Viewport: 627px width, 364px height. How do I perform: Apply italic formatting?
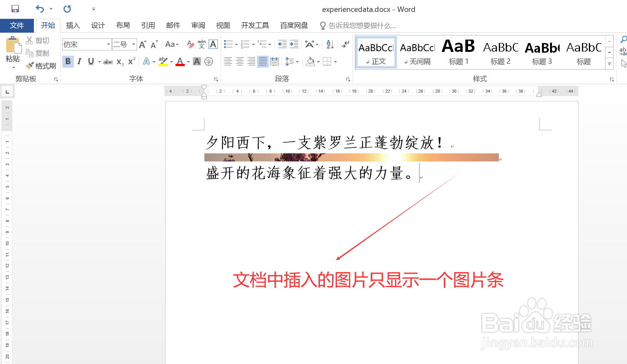pos(79,61)
